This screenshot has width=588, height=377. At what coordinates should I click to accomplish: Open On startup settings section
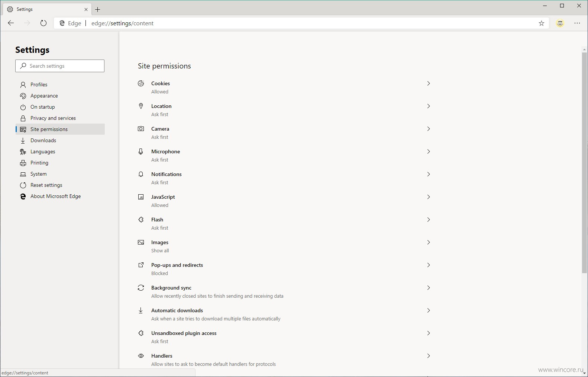click(x=60, y=107)
